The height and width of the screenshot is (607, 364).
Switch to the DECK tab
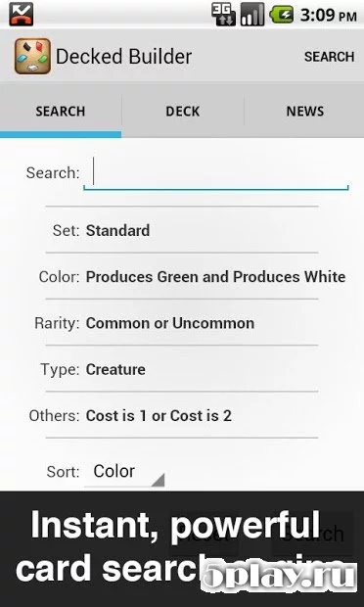[183, 112]
